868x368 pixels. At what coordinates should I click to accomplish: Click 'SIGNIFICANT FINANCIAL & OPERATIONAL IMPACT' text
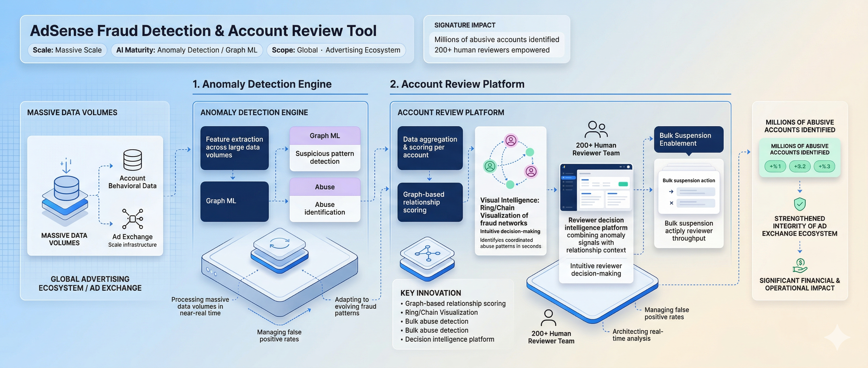(x=800, y=284)
